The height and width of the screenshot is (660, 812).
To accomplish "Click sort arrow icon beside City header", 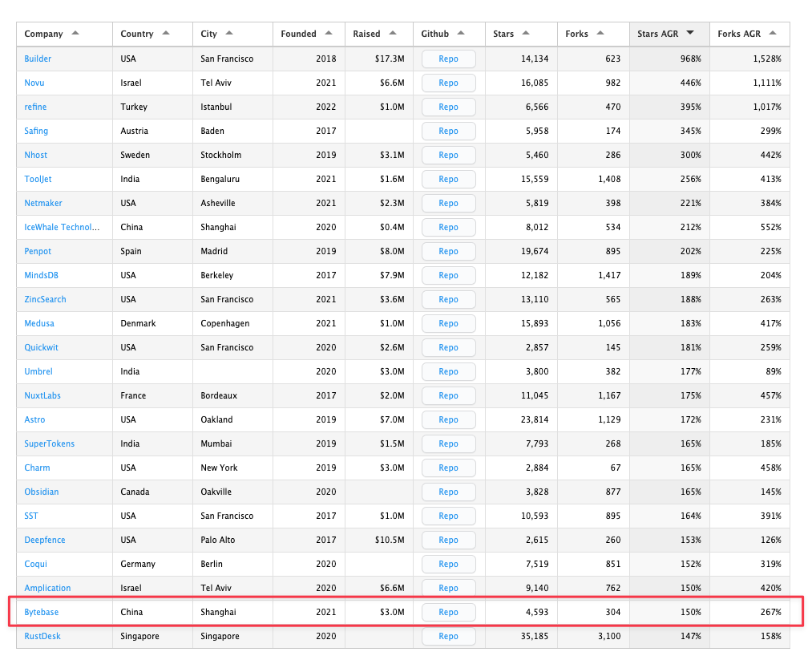I will point(229,34).
